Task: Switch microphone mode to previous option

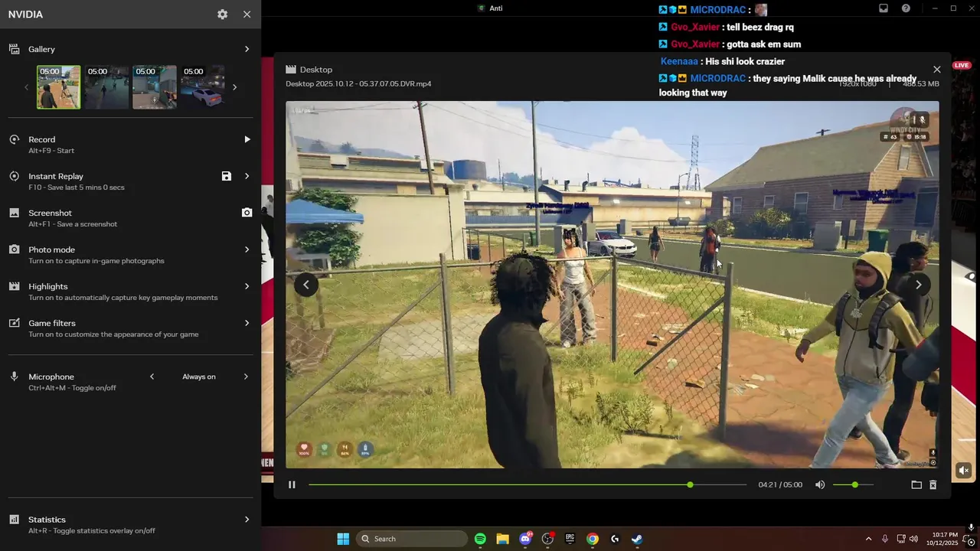Action: 152,377
